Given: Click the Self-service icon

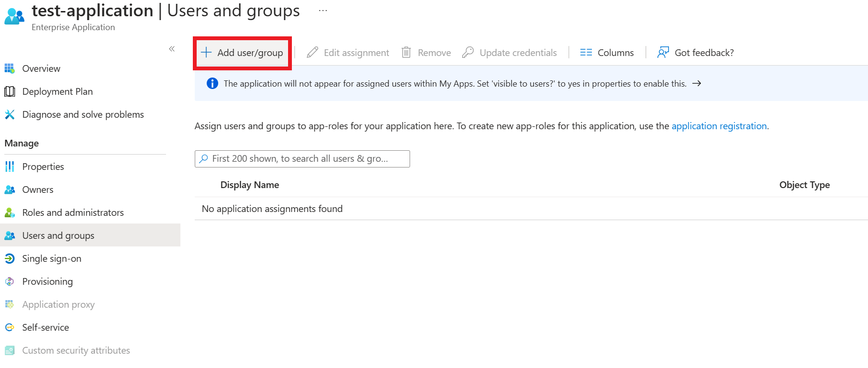Looking at the screenshot, I should 10,327.
